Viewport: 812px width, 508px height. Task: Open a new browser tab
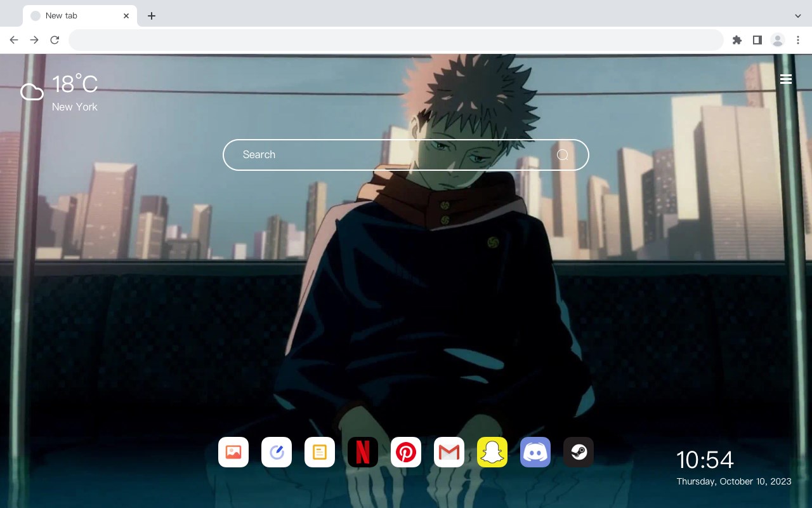click(x=151, y=16)
